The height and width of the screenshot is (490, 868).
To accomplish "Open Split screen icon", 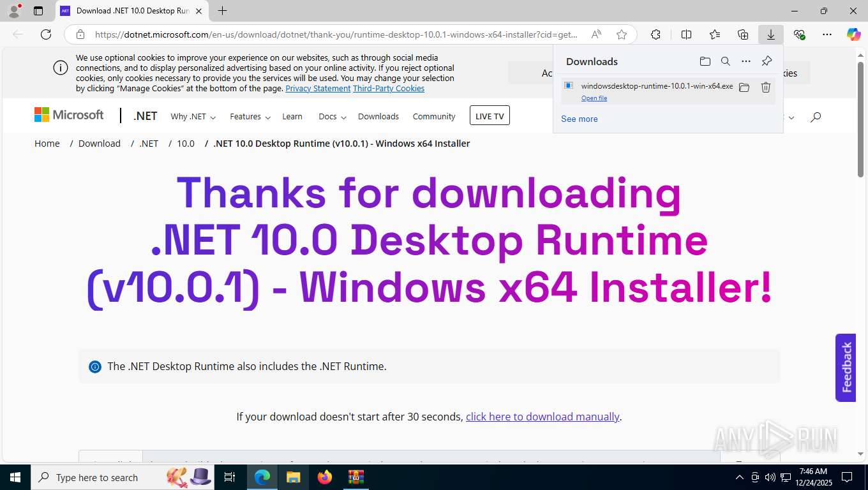I will pos(686,34).
